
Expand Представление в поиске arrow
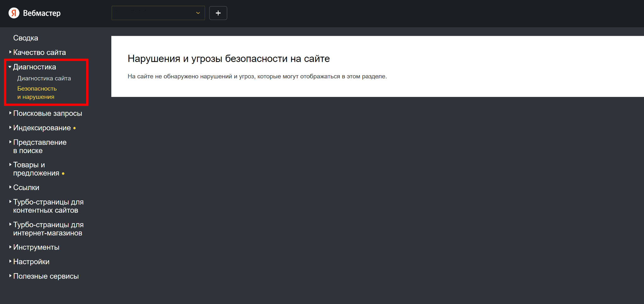pyautogui.click(x=10, y=142)
